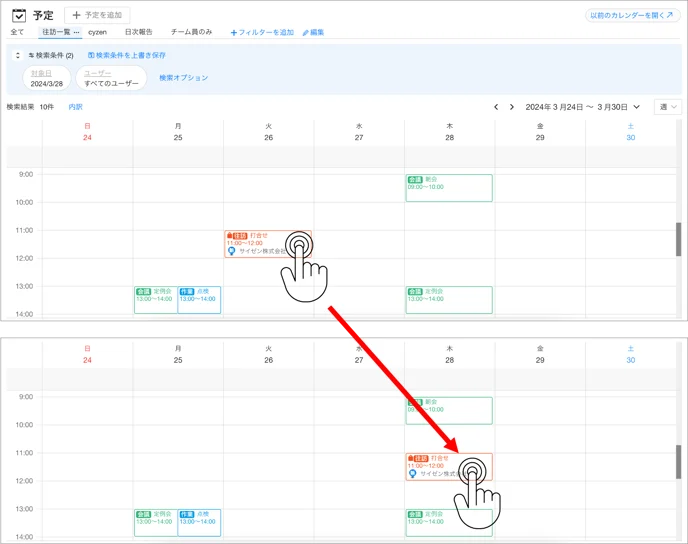Select Monday 25 header in upper calendar

(x=178, y=132)
